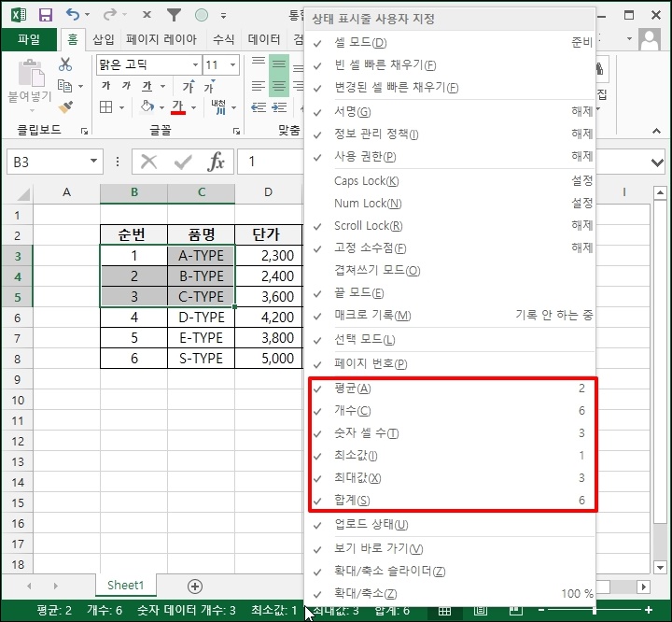Toggle the 숫자 셀 수(T) option
672x622 pixels.
[452, 433]
